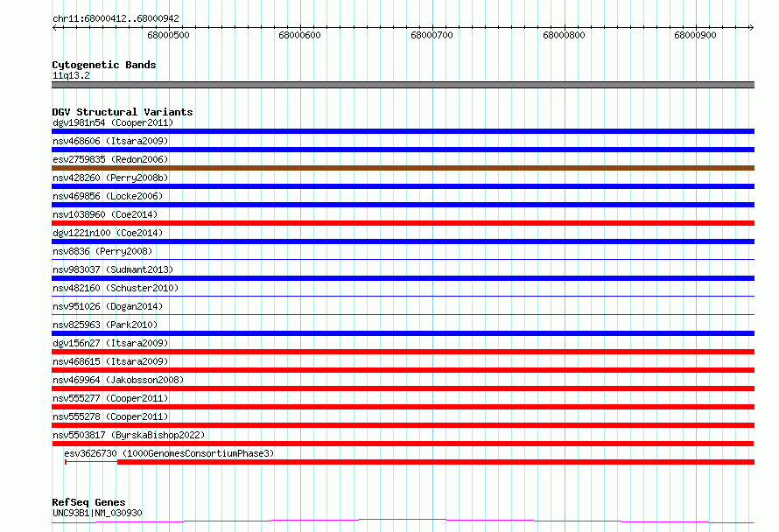779x532 pixels.
Task: Click the RefSeq Genes track title
Action: coord(88,502)
